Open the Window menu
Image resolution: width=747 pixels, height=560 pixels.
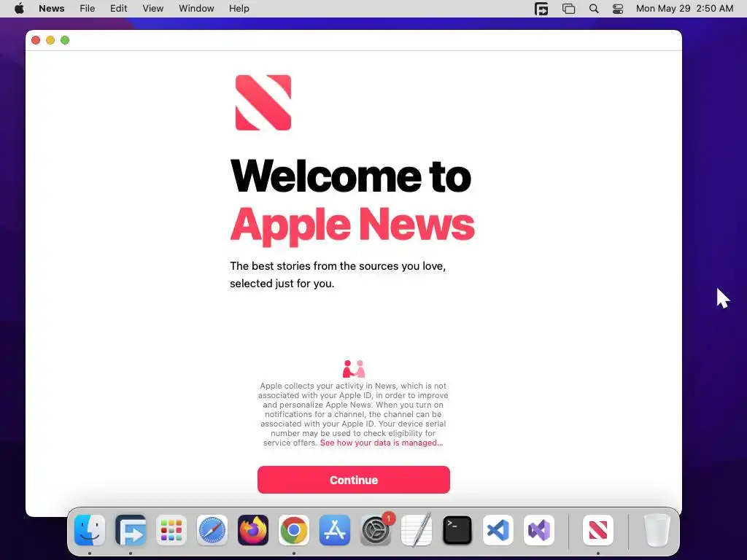coord(196,9)
